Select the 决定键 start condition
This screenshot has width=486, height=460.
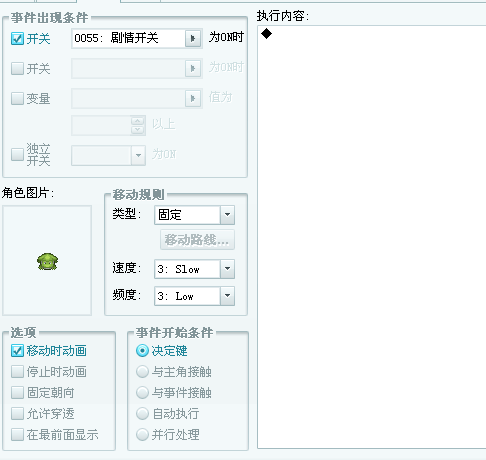[142, 351]
